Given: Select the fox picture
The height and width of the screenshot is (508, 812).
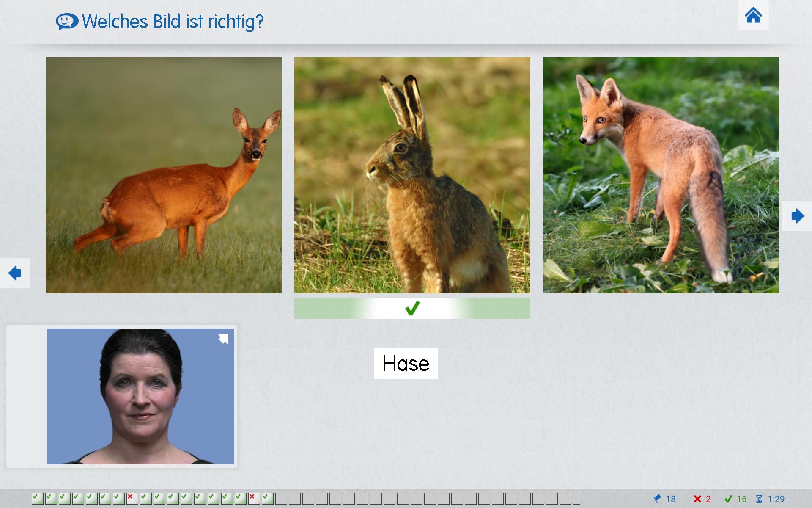Looking at the screenshot, I should (x=661, y=175).
